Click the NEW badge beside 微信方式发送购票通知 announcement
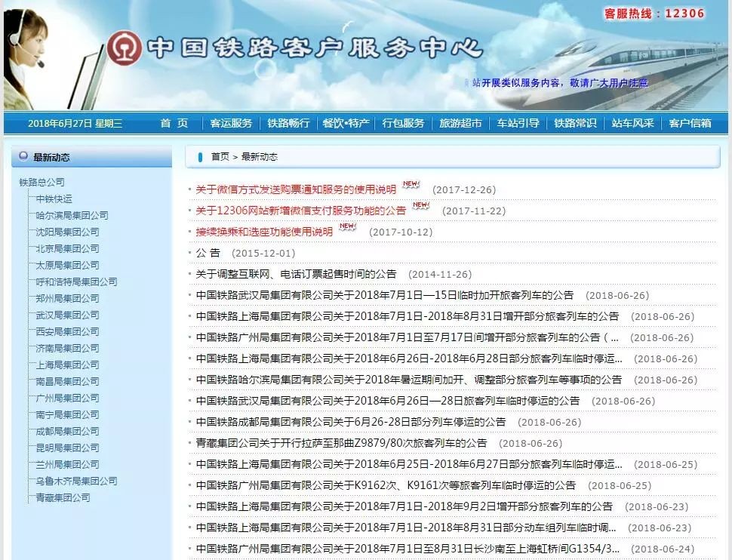Image resolution: width=732 pixels, height=560 pixels. 411,185
